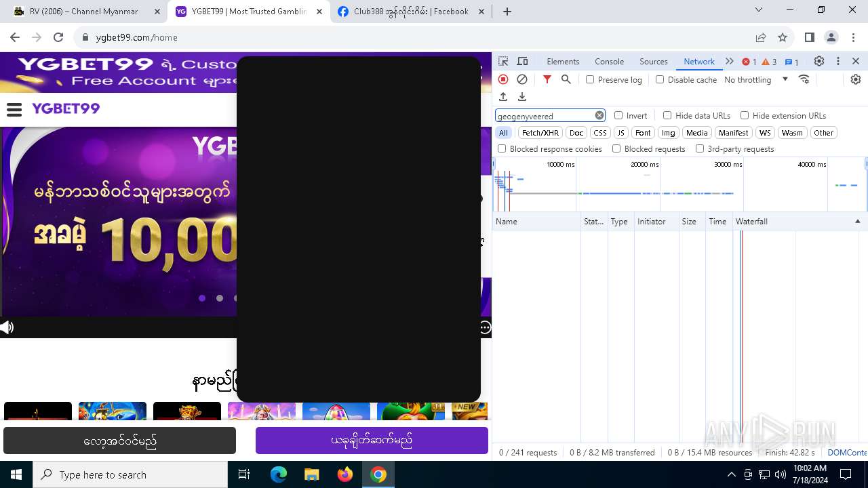
Task: Open Chrome profile avatar
Action: (x=831, y=37)
